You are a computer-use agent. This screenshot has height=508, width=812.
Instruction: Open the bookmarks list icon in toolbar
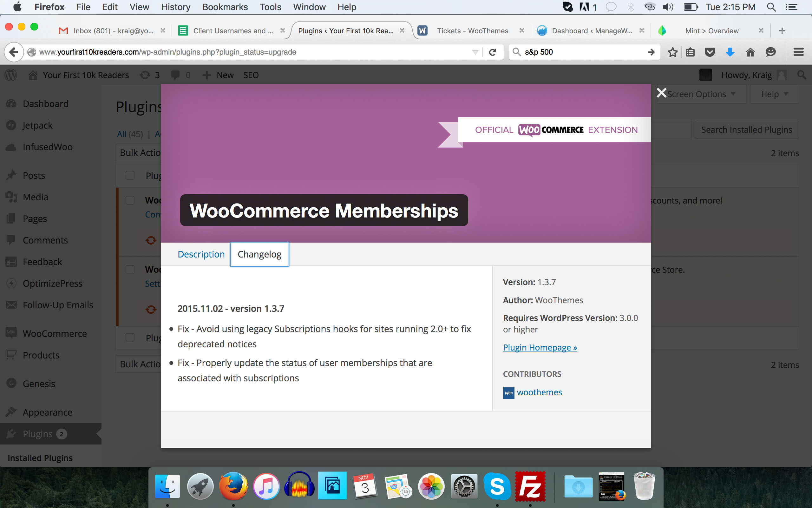[690, 52]
